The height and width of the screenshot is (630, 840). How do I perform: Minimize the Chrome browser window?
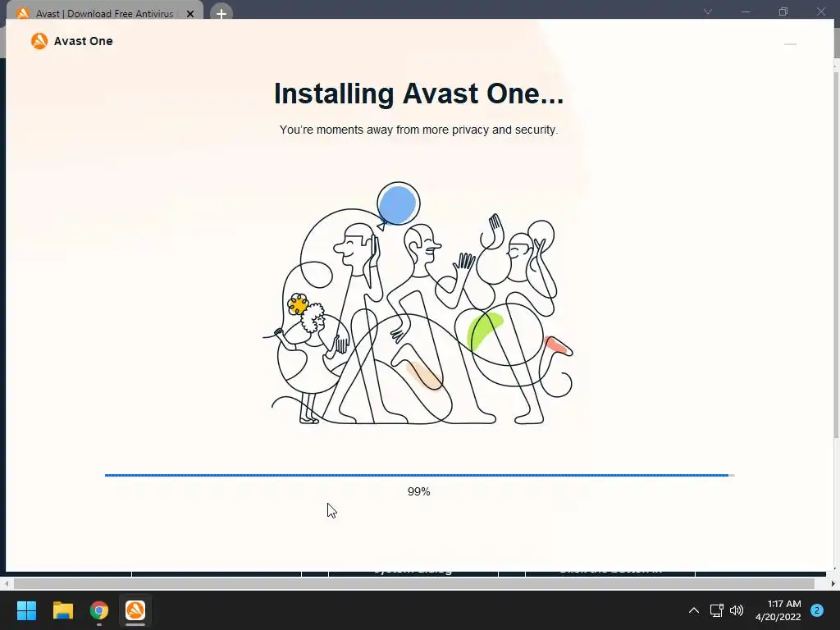[745, 11]
